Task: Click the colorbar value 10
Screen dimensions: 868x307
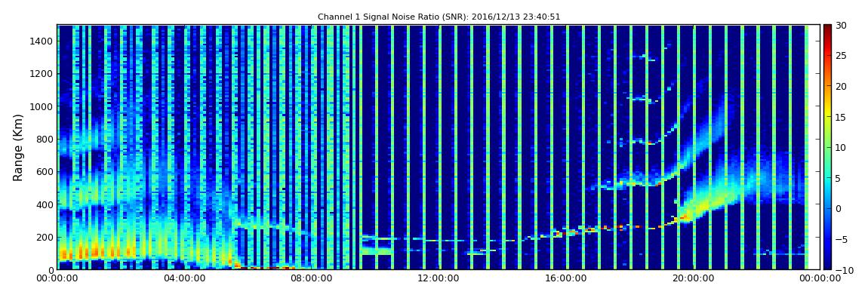Action: tap(841, 148)
